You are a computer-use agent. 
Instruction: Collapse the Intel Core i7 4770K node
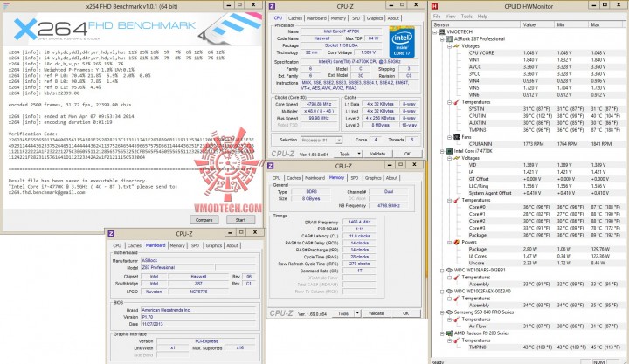(x=442, y=152)
